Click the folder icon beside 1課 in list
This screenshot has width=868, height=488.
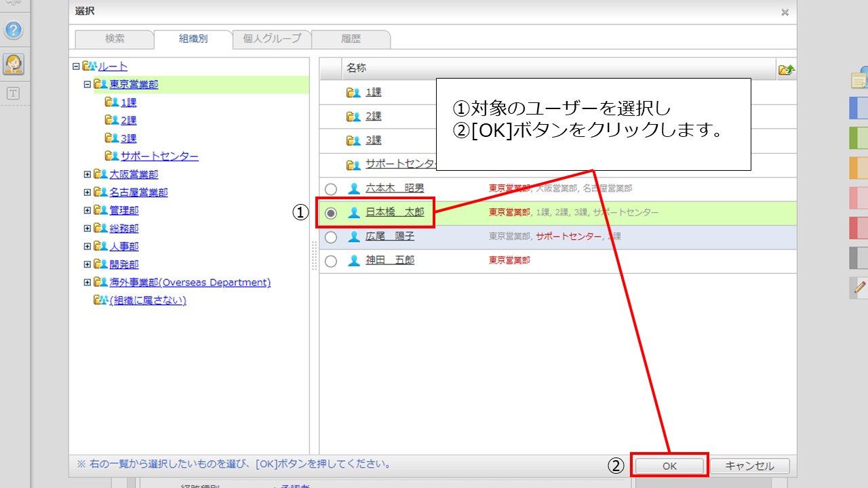coord(353,93)
